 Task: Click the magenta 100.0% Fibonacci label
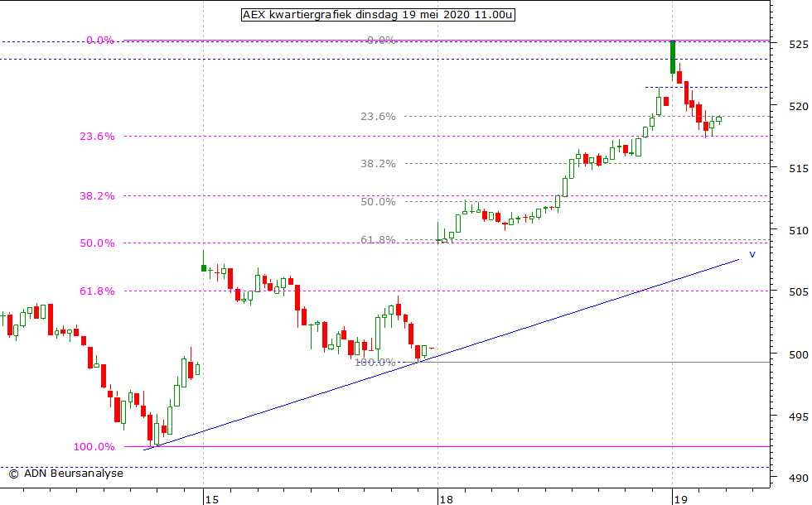94,447
